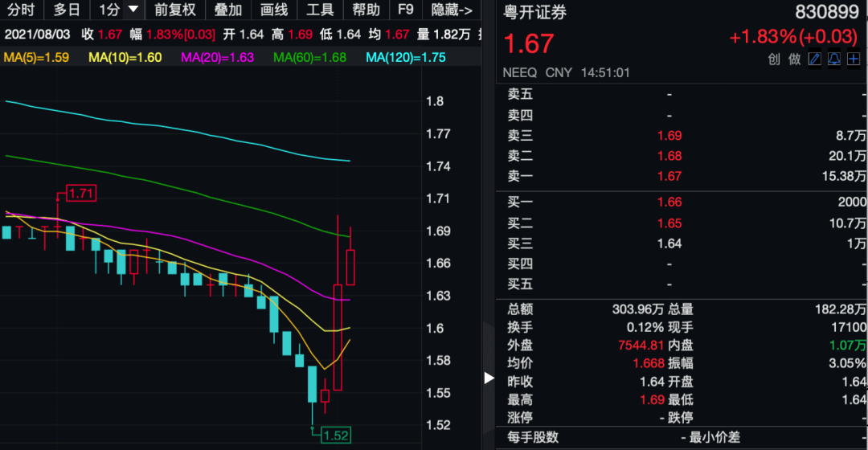
Task: Click the pencil note icon
Action: [x=814, y=59]
